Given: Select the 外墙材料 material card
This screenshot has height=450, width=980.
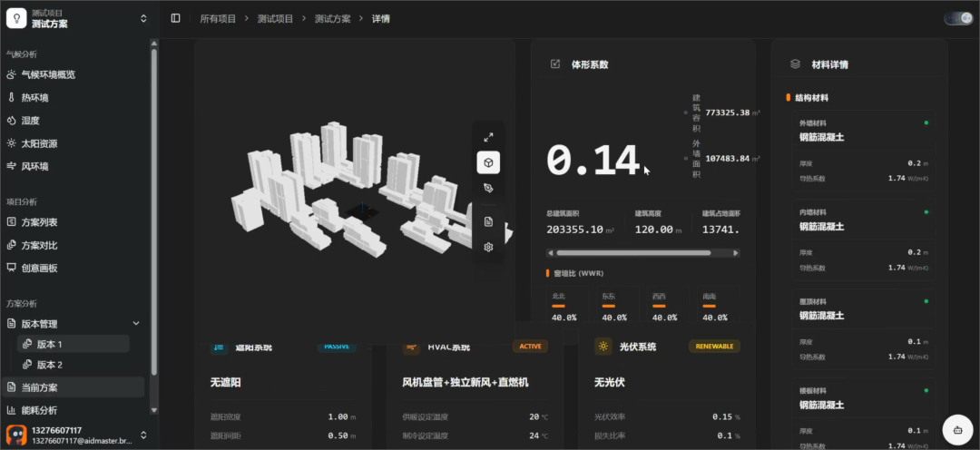Looking at the screenshot, I should click(x=864, y=152).
